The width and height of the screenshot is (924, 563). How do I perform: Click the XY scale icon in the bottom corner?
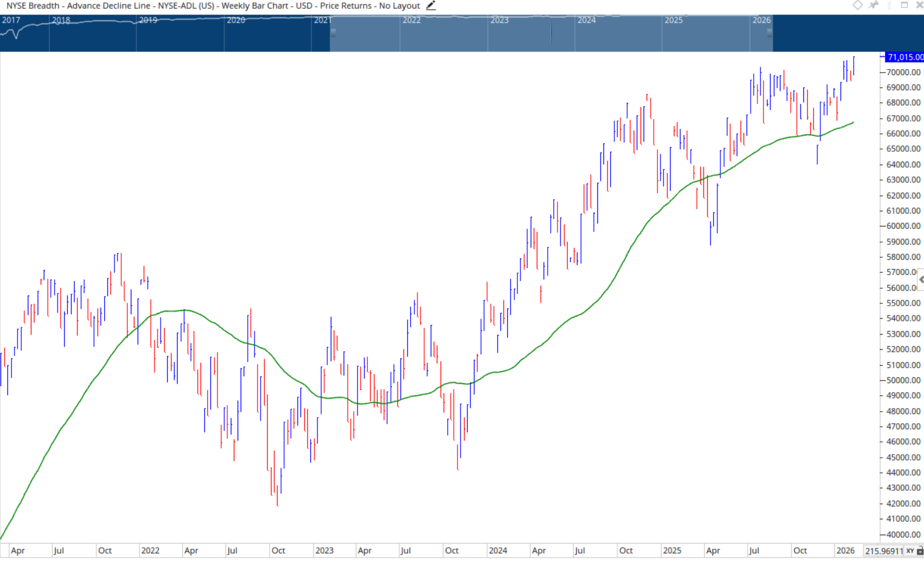910,551
